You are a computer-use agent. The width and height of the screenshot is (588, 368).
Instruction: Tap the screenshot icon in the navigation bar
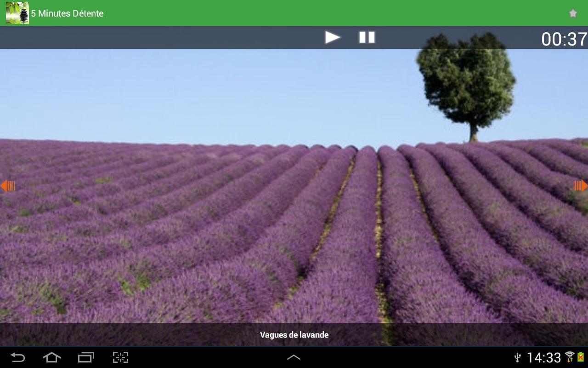tap(120, 357)
